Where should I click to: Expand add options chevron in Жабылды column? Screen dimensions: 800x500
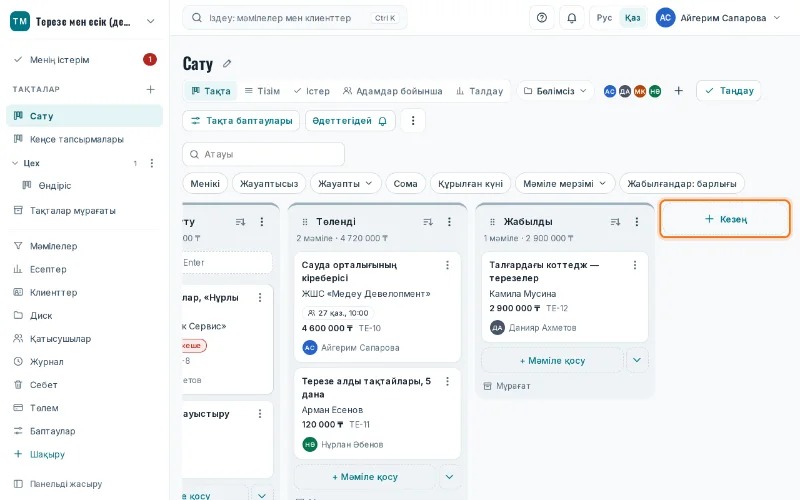click(637, 360)
